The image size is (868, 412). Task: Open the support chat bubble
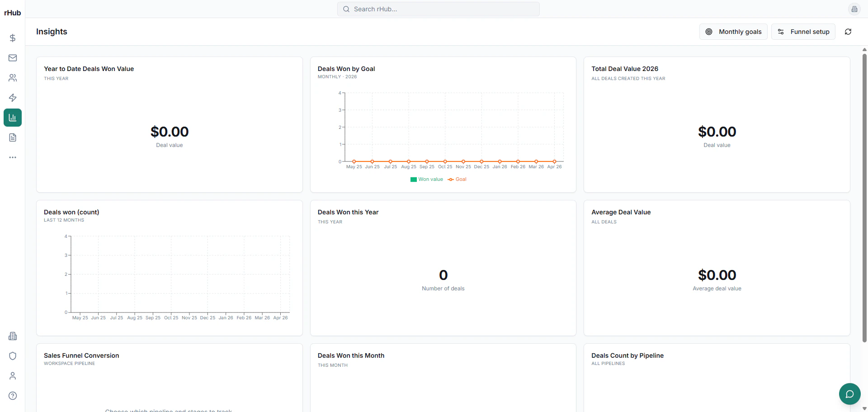point(849,394)
